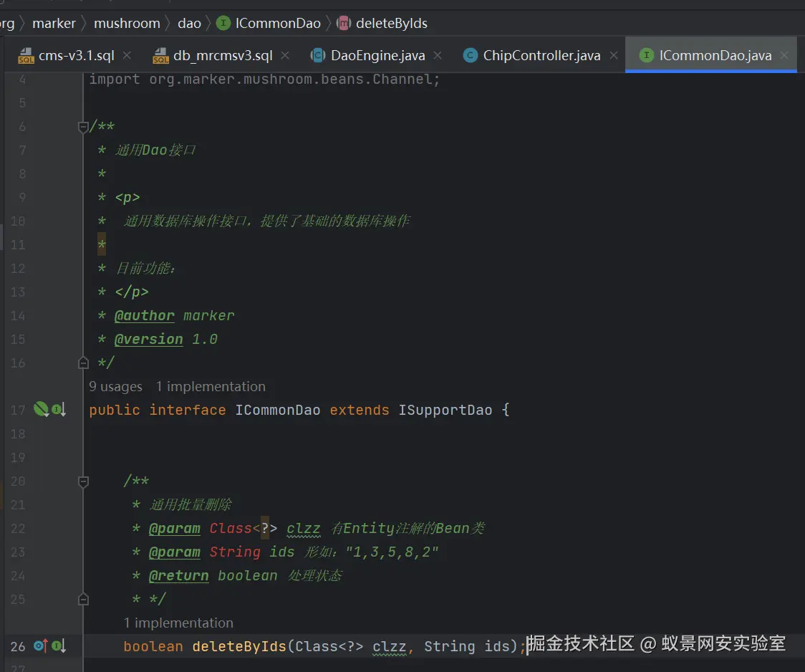805x672 pixels.
Task: Click the 'extends' keyword on line 17
Action: 360,411
